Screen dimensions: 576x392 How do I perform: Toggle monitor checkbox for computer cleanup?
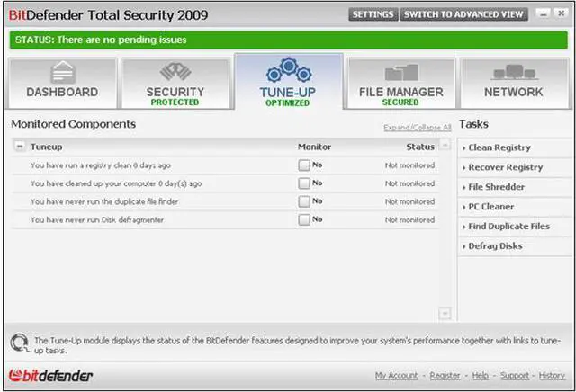click(304, 183)
